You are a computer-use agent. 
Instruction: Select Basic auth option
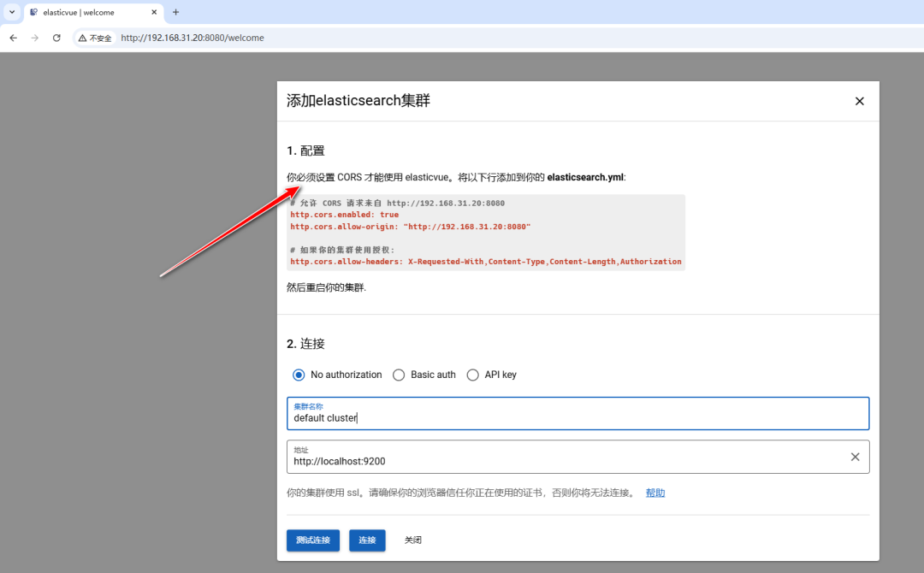coord(424,375)
